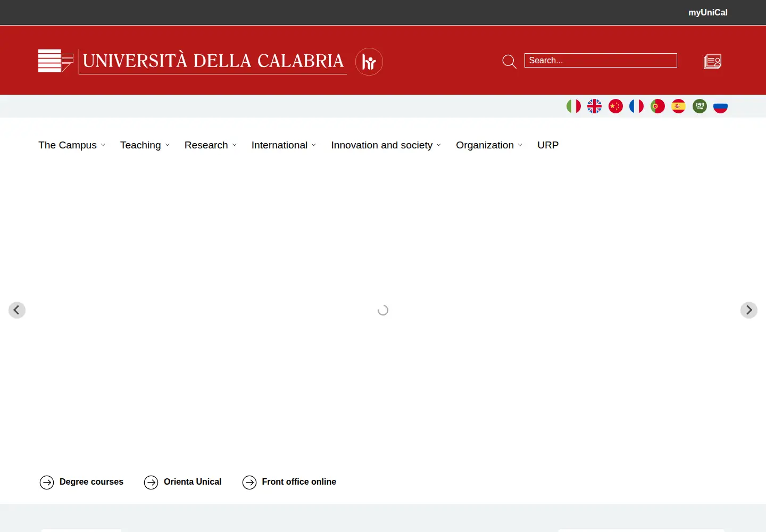Expand the Teaching dropdown menu

click(145, 145)
